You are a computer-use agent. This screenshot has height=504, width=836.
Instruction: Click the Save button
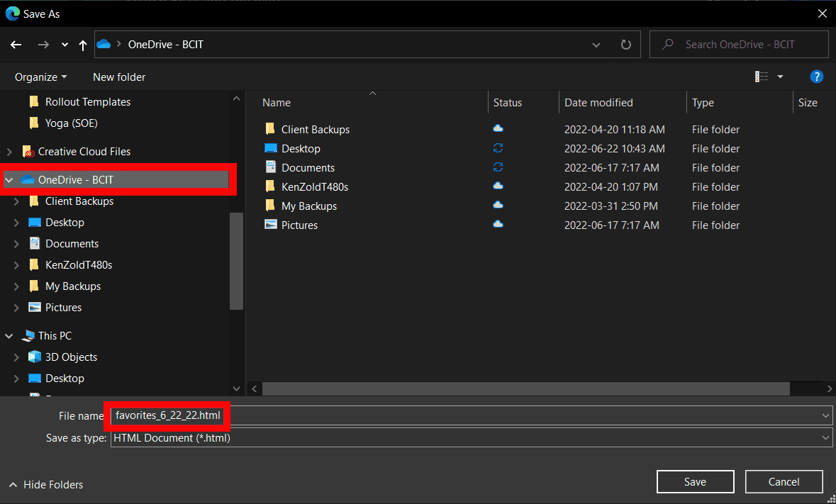695,481
